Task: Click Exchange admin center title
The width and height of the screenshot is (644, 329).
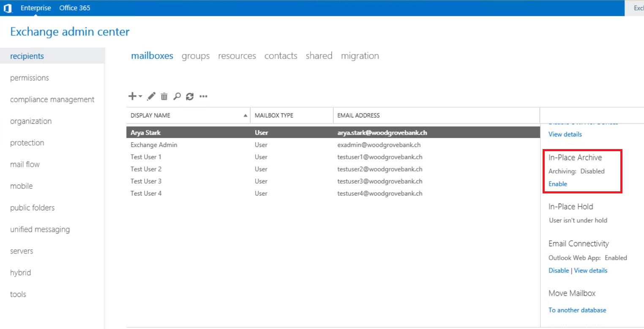Action: 70,32
